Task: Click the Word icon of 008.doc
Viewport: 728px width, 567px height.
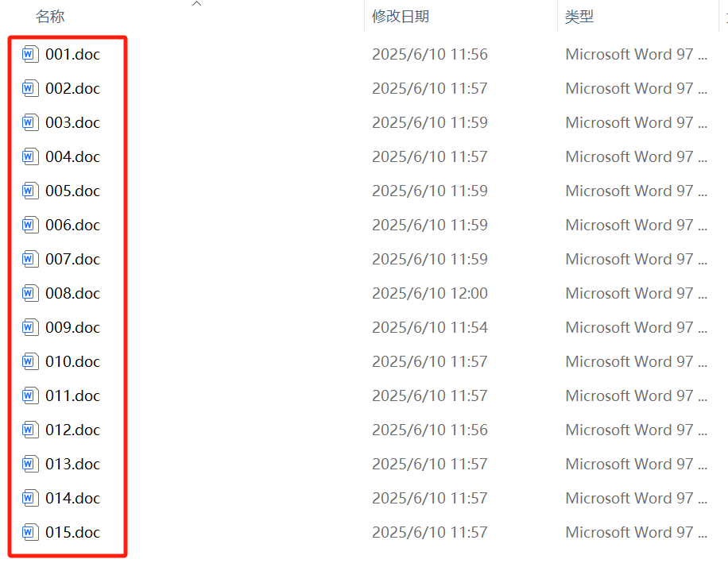Action: (29, 293)
